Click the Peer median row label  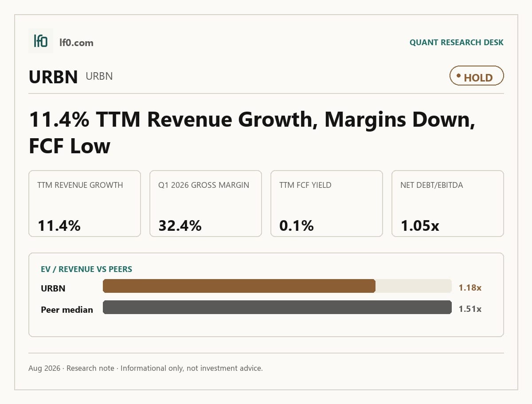(x=67, y=310)
